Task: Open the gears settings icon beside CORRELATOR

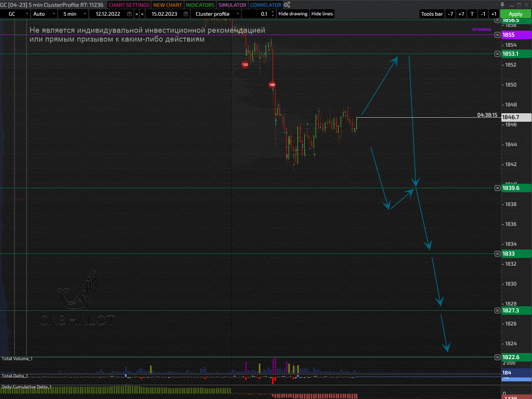Action: [287, 5]
